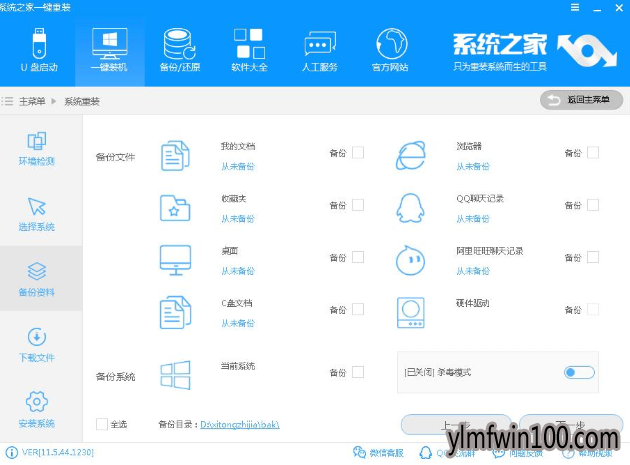The width and height of the screenshot is (630, 465).
Task: Click the 当前系统 Windows logo icon
Action: tap(175, 375)
